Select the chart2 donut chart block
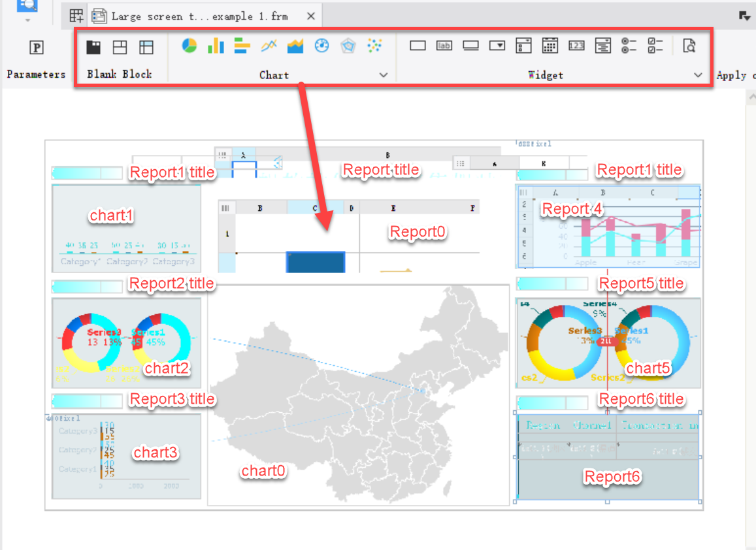 pyautogui.click(x=126, y=343)
